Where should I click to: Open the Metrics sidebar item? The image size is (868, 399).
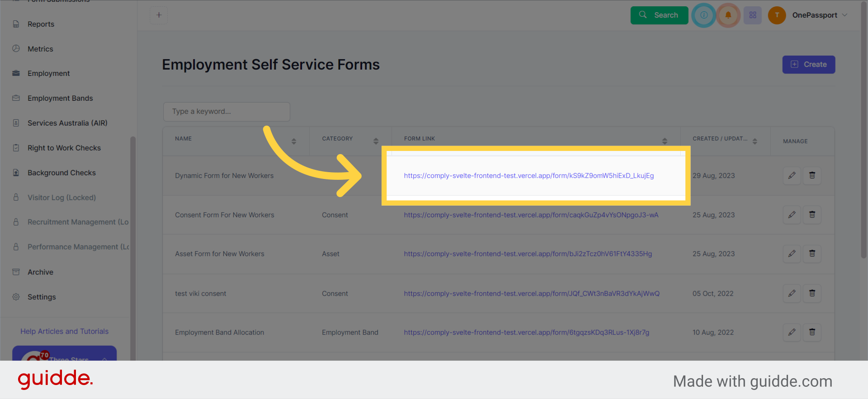40,49
